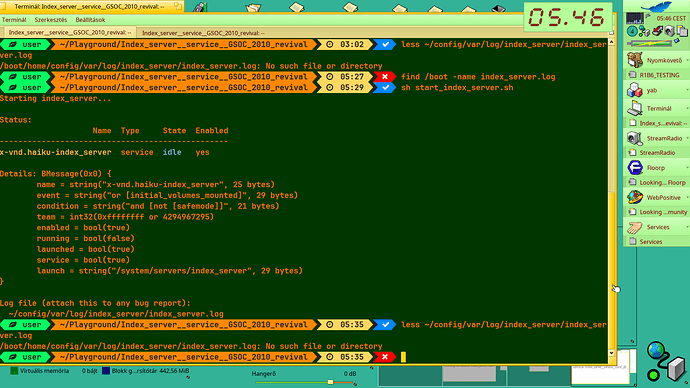Image resolution: width=690 pixels, height=388 pixels.
Task: Expand the WebPositive entry arrow
Action: tap(687, 198)
